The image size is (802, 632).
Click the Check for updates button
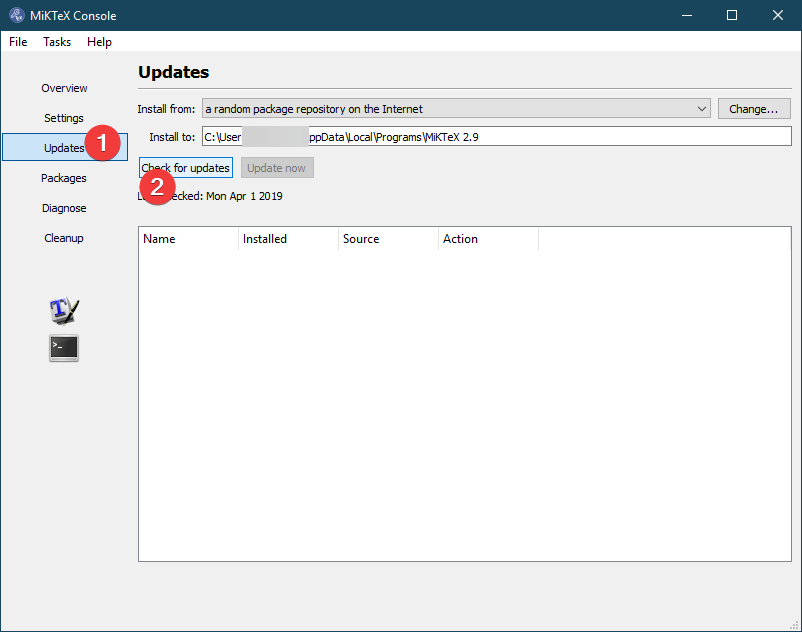click(x=186, y=168)
